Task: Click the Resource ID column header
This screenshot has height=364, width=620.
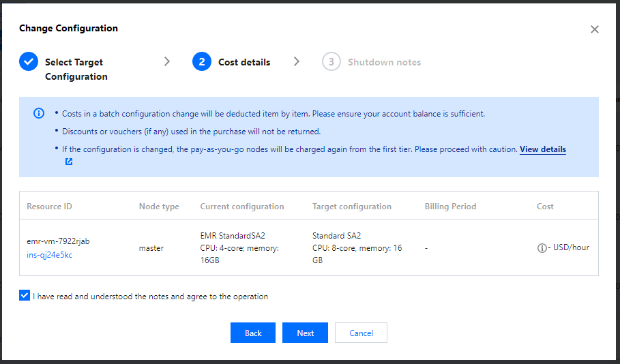Action: click(x=49, y=207)
